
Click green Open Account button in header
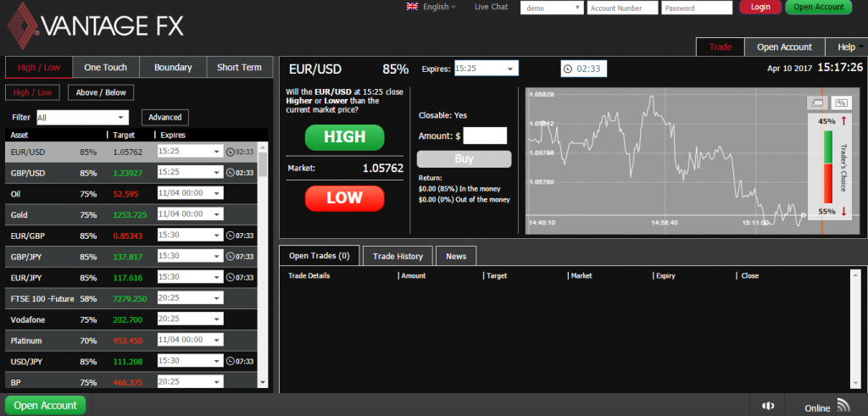pos(818,7)
